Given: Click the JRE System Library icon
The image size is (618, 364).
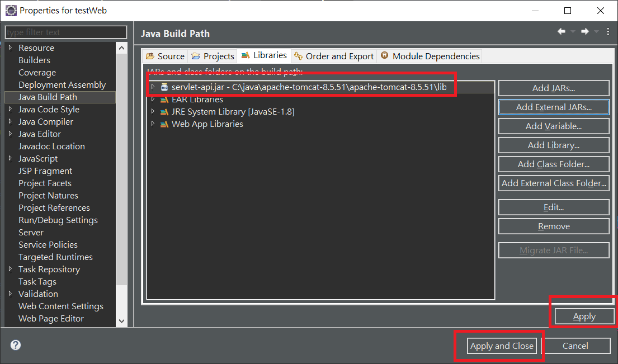Looking at the screenshot, I should [163, 111].
